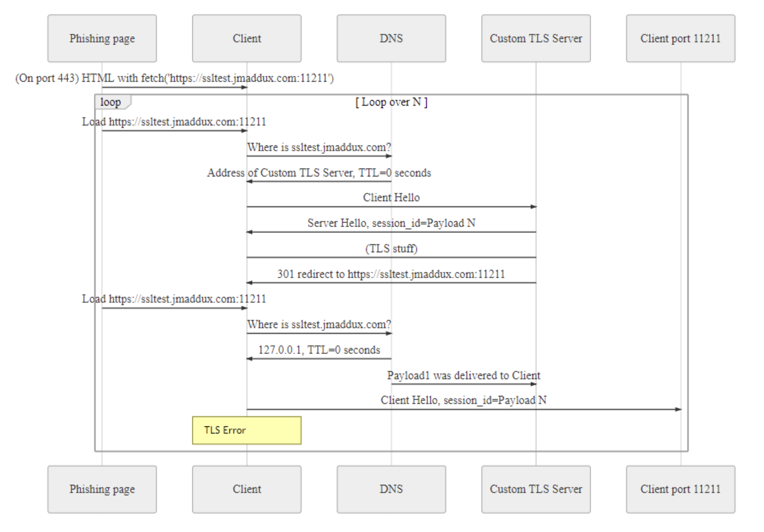Screen dimensions: 764x532
Task: Click the top DNS participant box
Action: (x=391, y=38)
